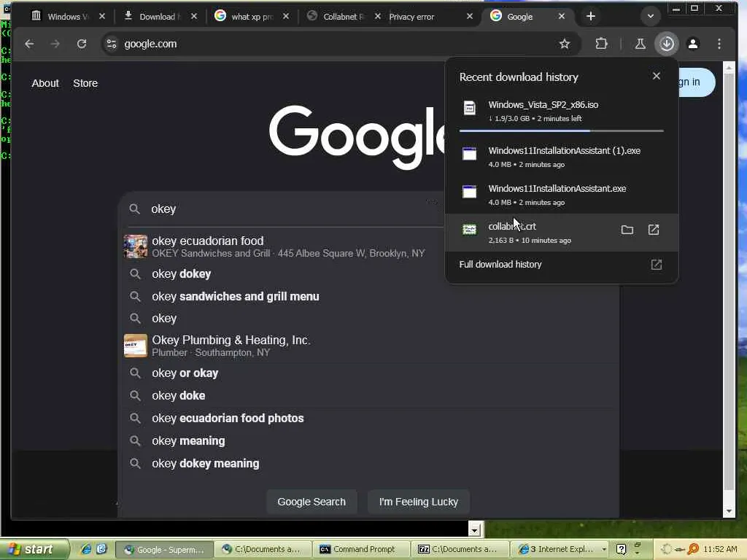Select Okey Plumbing & Heating suggestion
Viewport: 747px width, 560px height.
(370, 346)
